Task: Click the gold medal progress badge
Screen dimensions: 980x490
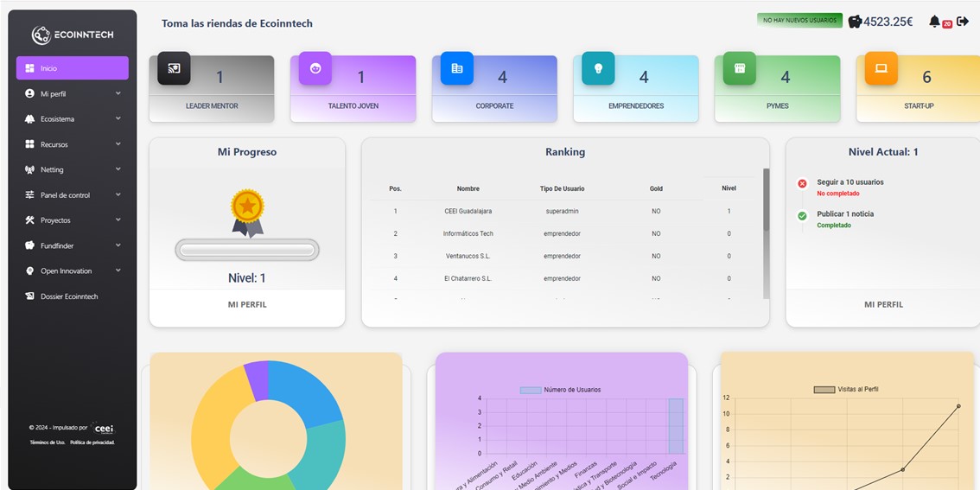Action: (247, 213)
